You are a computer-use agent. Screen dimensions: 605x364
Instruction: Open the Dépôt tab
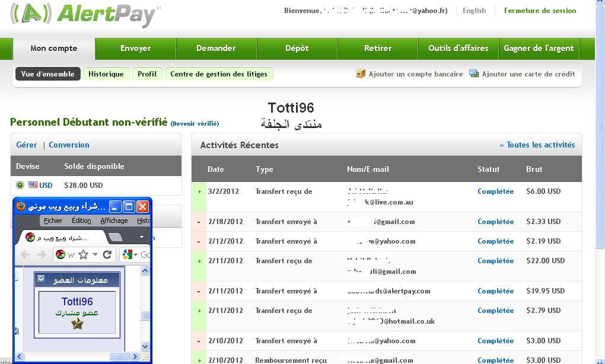297,49
